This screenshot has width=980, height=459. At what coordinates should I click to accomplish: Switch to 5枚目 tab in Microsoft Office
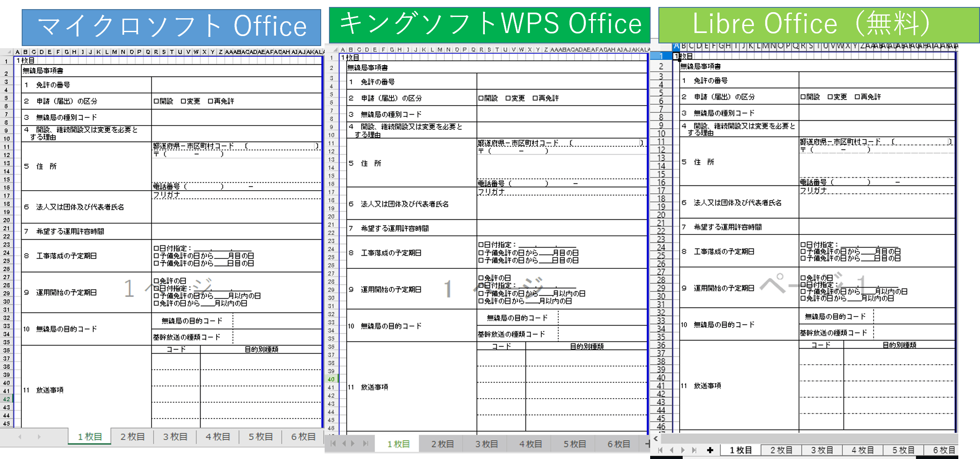coord(260,436)
